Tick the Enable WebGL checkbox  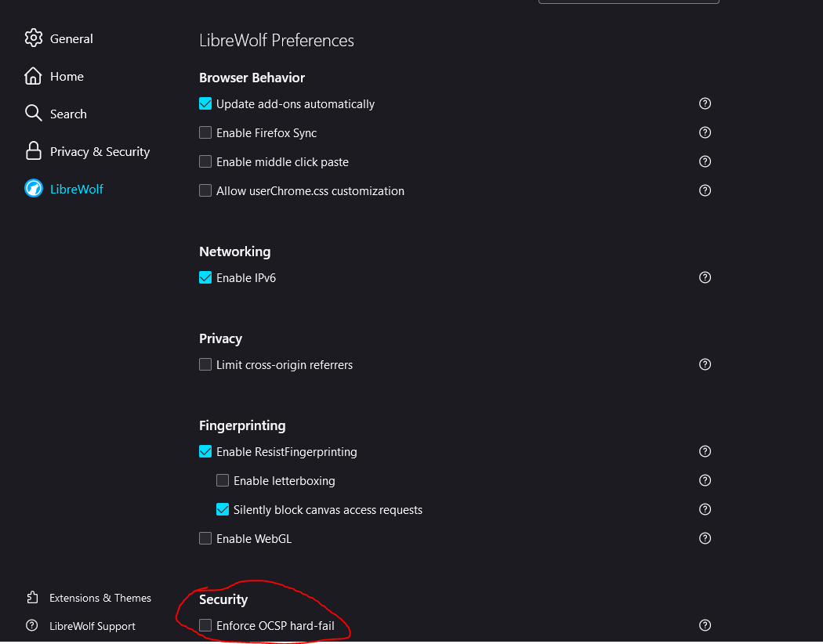pyautogui.click(x=205, y=538)
